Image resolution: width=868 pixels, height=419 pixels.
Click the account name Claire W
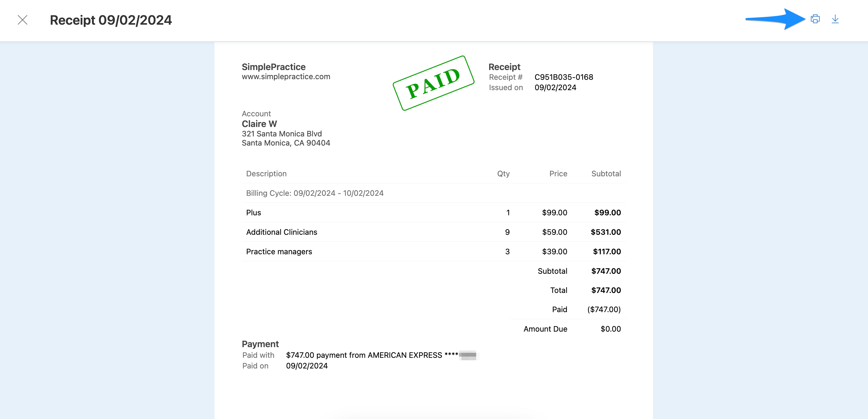259,124
